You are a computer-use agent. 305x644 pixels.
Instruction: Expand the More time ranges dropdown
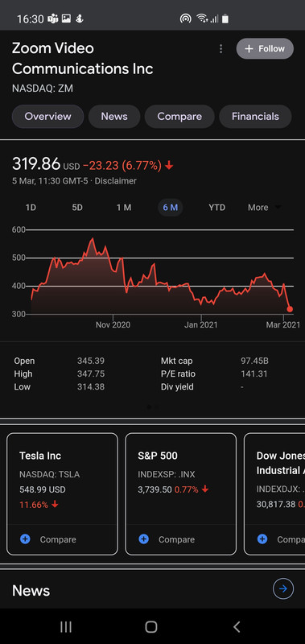(x=265, y=208)
